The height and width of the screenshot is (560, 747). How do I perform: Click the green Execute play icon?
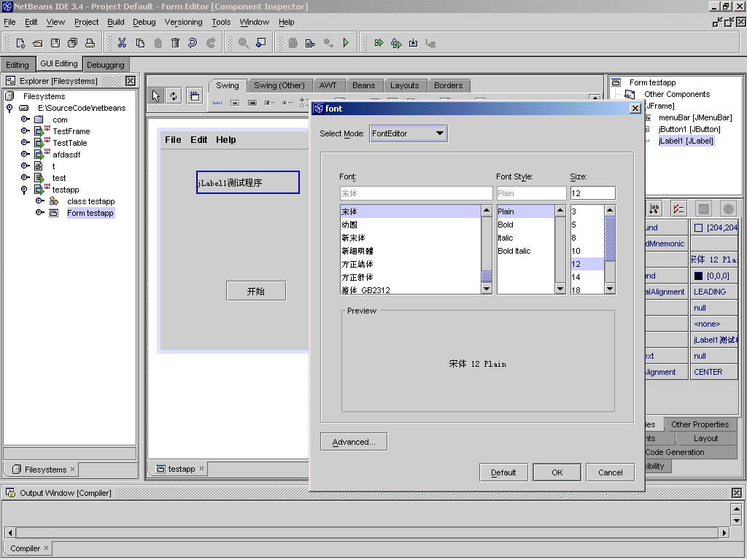346,43
